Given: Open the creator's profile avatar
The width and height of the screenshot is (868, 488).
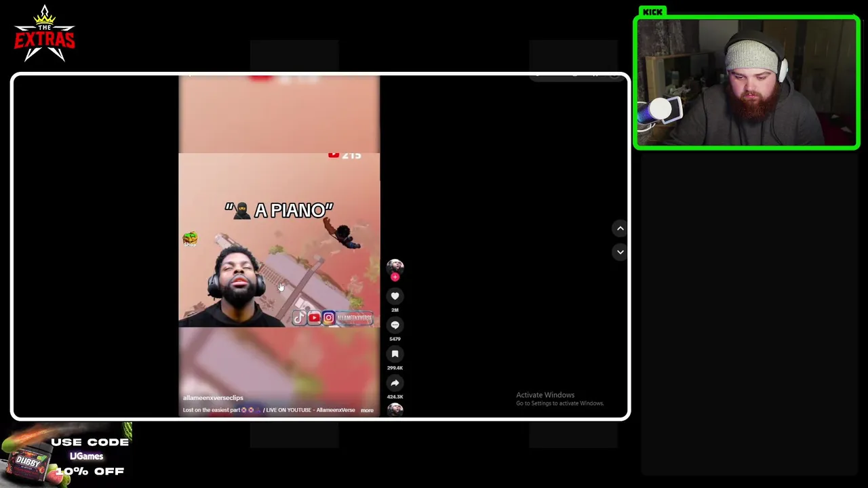Looking at the screenshot, I should pyautogui.click(x=395, y=266).
